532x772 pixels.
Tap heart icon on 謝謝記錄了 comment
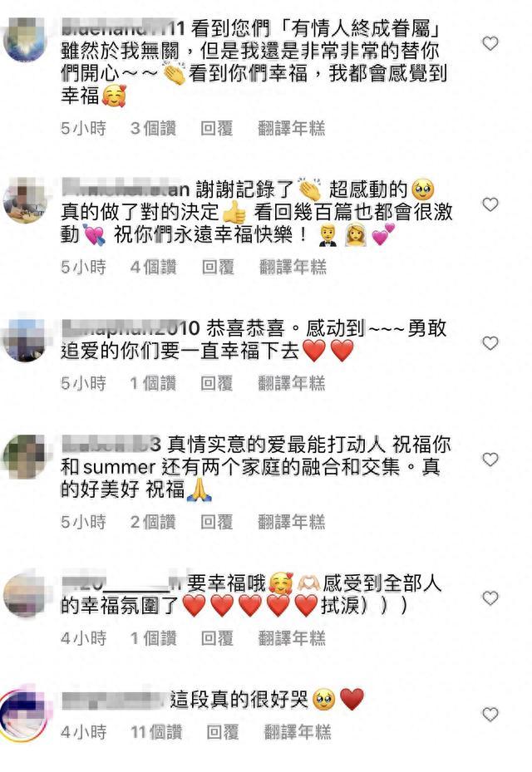[x=490, y=204]
